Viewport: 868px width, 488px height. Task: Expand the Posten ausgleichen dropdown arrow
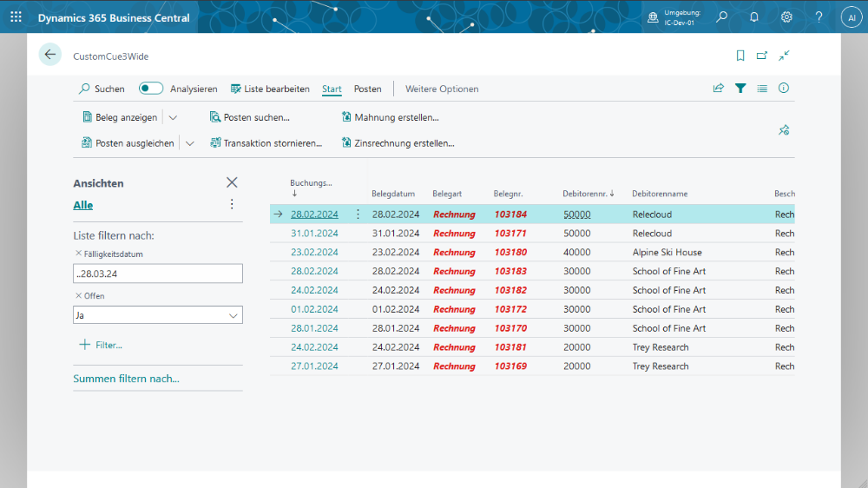[190, 143]
